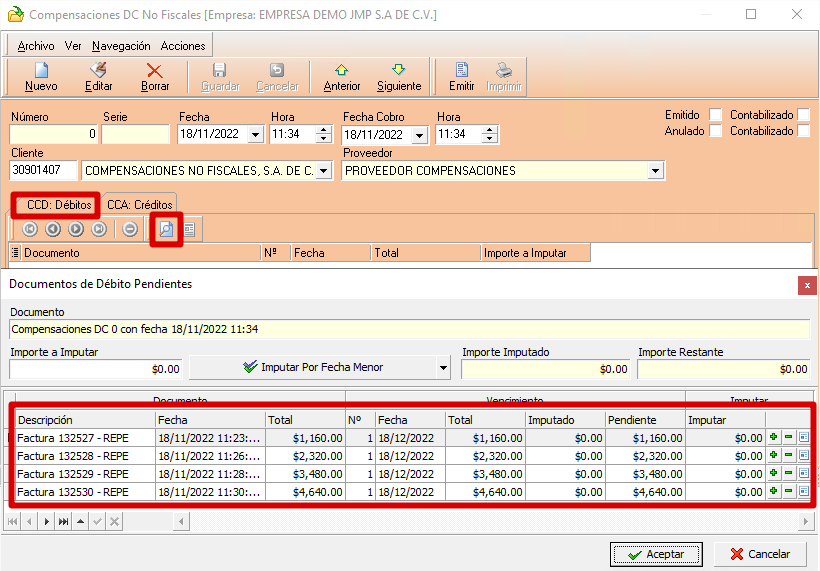Click the Descripción column header
The width and height of the screenshot is (820, 571).
tap(86, 420)
